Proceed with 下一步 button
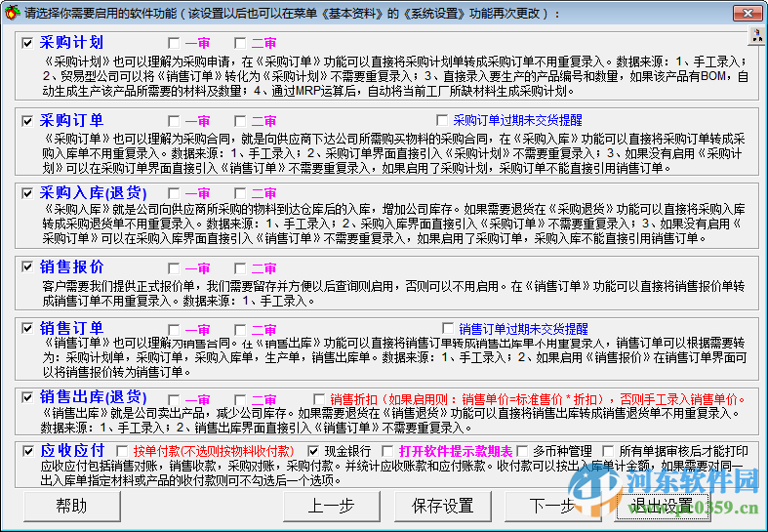This screenshot has height=532, width=768. click(x=553, y=506)
